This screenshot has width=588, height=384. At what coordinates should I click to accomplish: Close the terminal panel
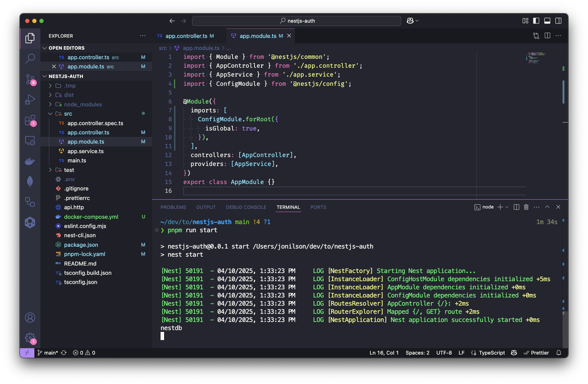558,207
